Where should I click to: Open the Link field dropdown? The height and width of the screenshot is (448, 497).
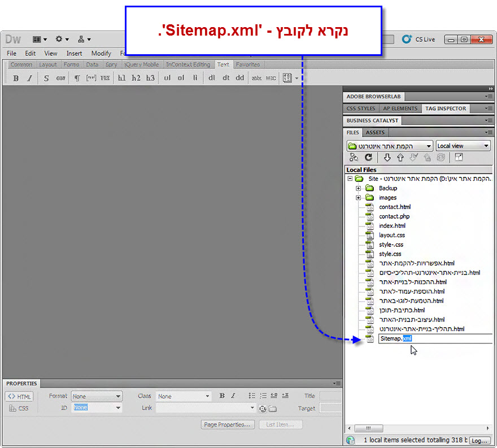[x=252, y=408]
